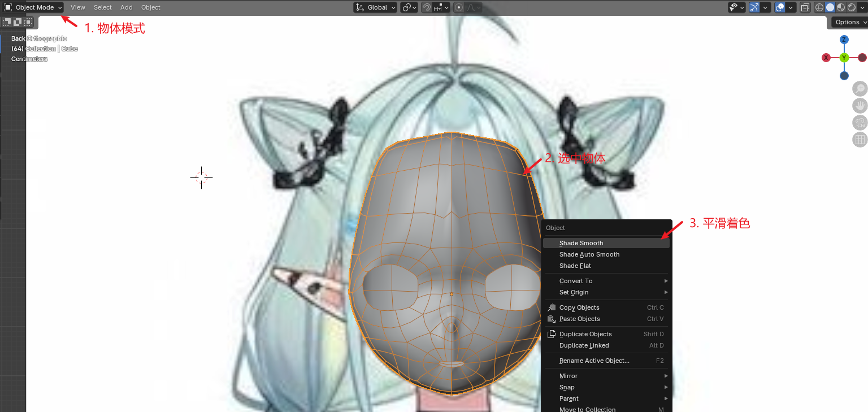Expand the Convert To submenu
The height and width of the screenshot is (412, 868).
point(606,281)
